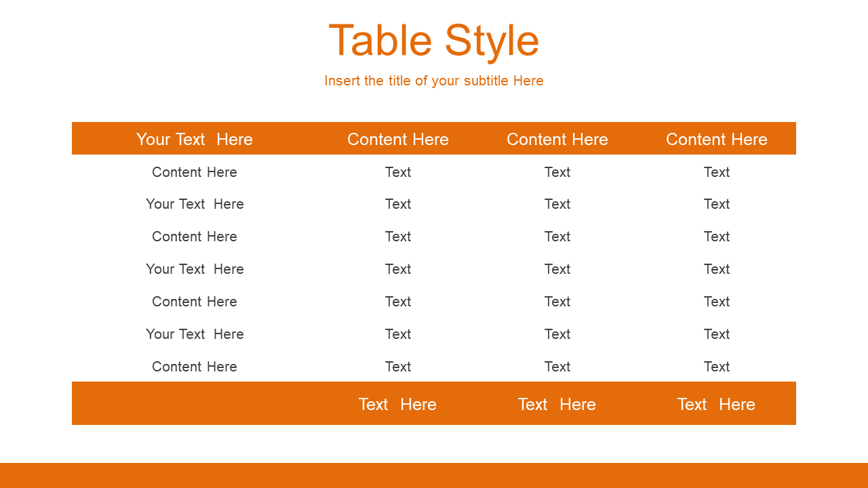Select 'Text' in fourth body row, third column
868x488 pixels.
[x=557, y=269]
